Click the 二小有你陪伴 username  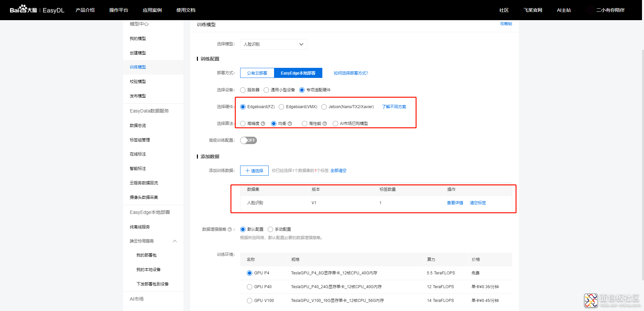(610, 10)
